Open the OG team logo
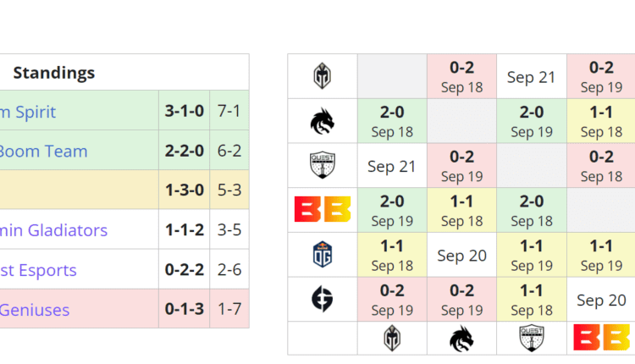 point(323,255)
